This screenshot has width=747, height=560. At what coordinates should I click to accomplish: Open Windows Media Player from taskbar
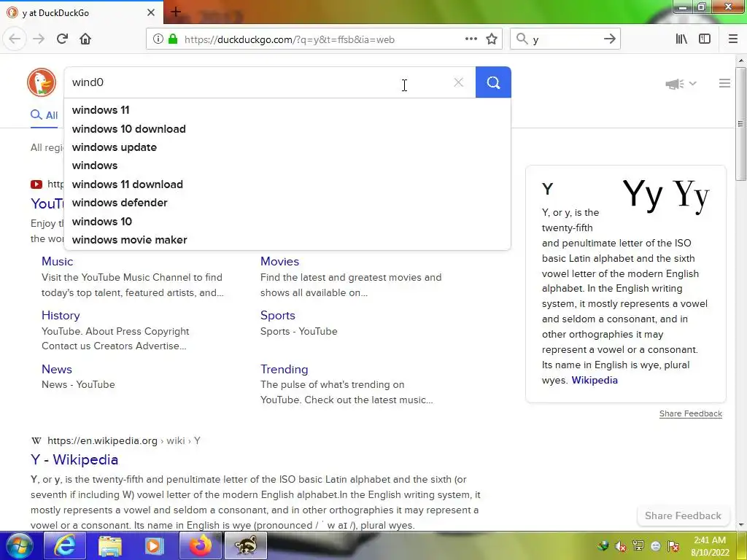click(155, 545)
